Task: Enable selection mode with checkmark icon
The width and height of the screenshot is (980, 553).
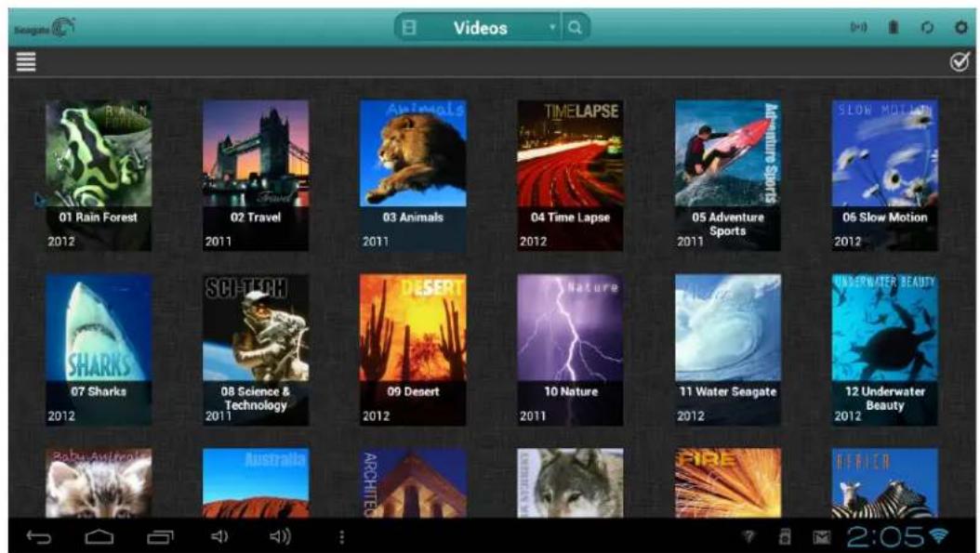Action: coord(960,62)
